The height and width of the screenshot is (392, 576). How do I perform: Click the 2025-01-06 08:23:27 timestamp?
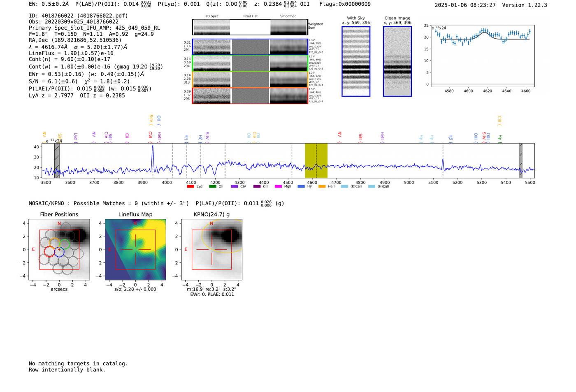(465, 5)
